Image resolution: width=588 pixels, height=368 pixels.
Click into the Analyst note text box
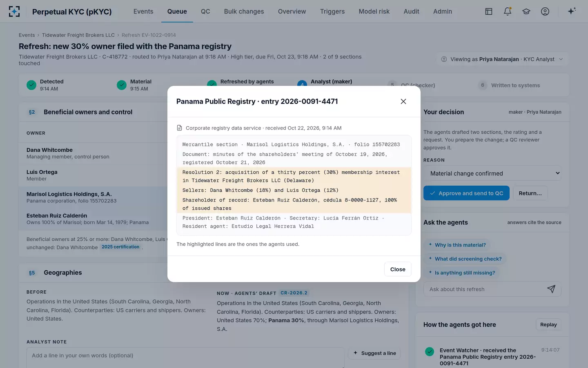pyautogui.click(x=185, y=358)
